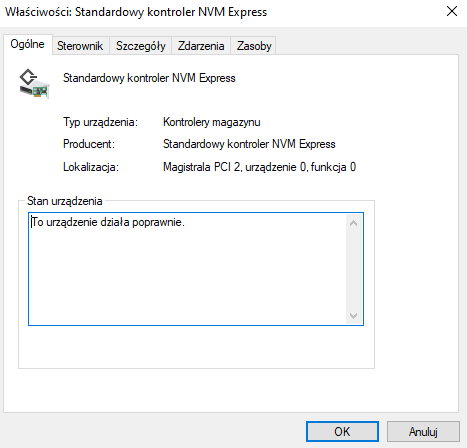The image size is (467, 448).
Task: Click the status box vertical scrollbar track
Action: pyautogui.click(x=354, y=269)
